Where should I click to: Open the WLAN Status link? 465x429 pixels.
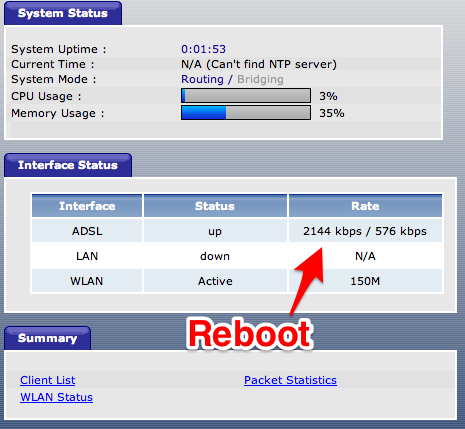point(56,397)
